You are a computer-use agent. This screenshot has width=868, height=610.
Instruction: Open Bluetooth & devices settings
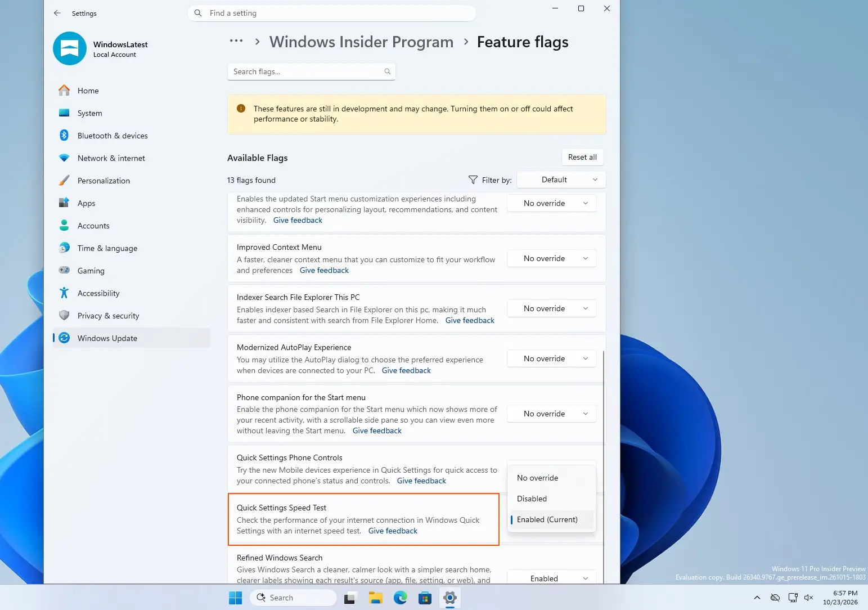tap(132, 136)
